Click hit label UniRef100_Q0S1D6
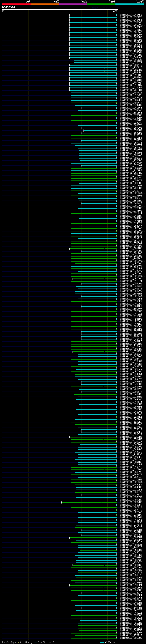This screenshot has height=644, width=146. click(131, 344)
